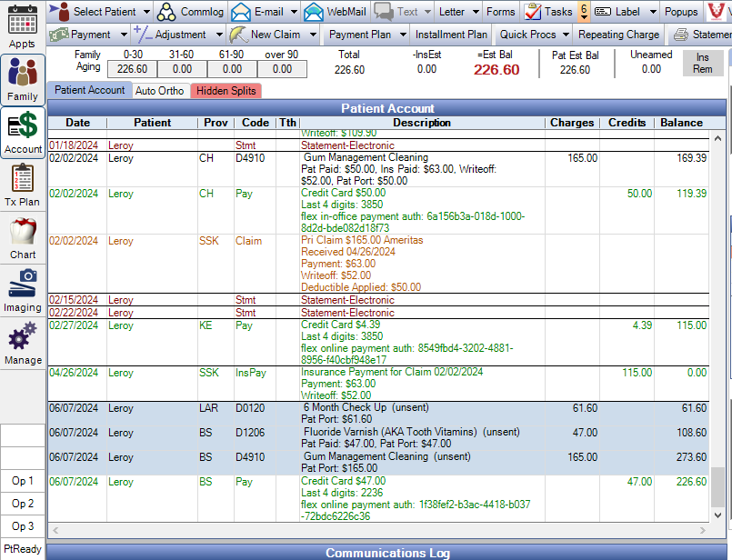Click the vertical scrollbar thumb
The height and width of the screenshot is (560, 732).
[718, 487]
